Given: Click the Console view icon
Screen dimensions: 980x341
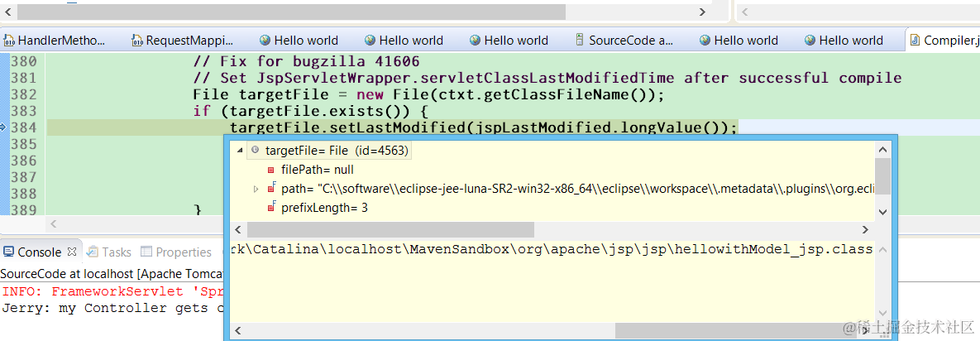Looking at the screenshot, I should point(8,252).
